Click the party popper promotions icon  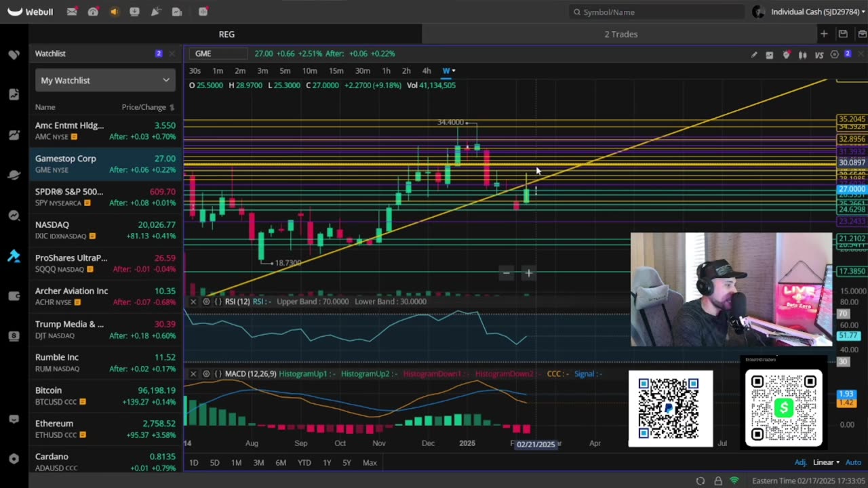156,12
